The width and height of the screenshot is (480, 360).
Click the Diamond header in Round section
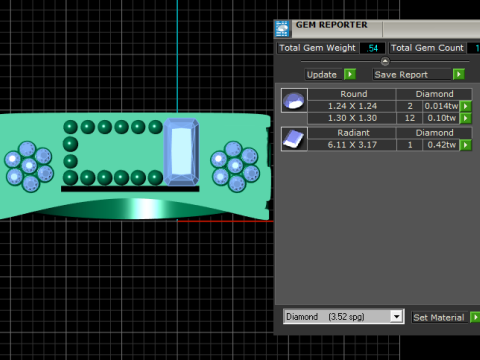(x=434, y=94)
